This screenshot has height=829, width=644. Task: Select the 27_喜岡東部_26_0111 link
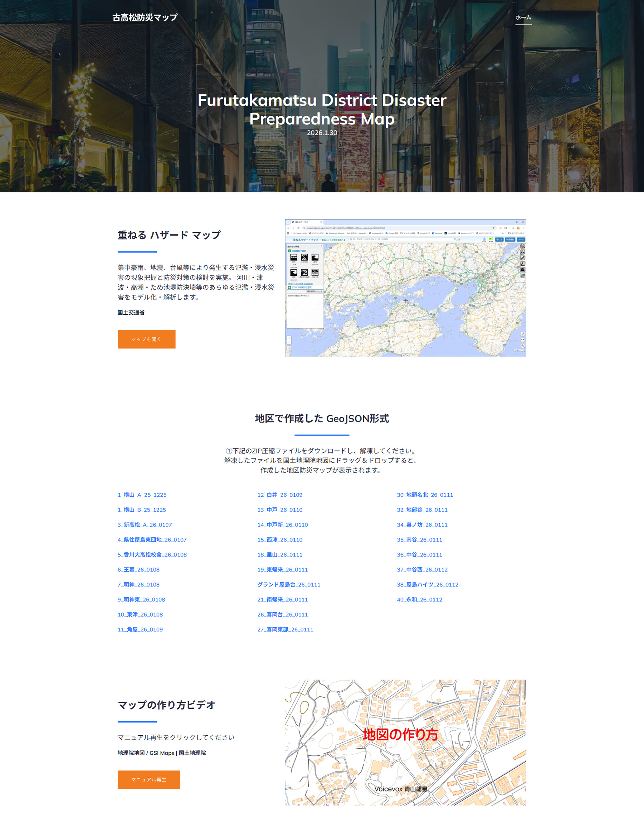pyautogui.click(x=285, y=629)
